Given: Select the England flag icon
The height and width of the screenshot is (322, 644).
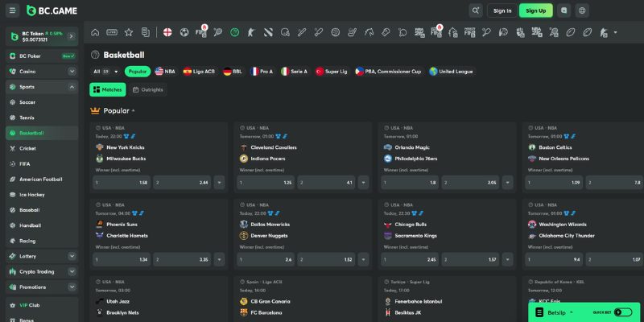Looking at the screenshot, I should pyautogui.click(x=167, y=32).
